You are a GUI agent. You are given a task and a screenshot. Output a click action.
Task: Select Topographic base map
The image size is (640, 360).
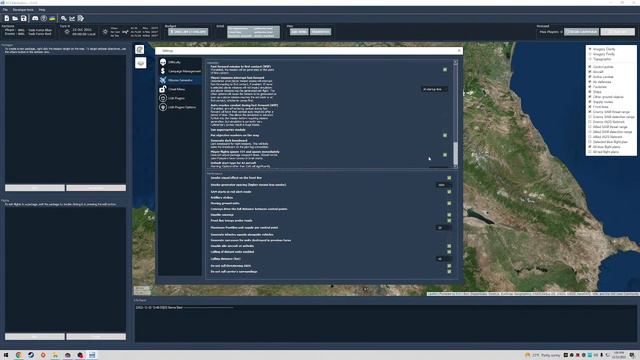[590, 59]
